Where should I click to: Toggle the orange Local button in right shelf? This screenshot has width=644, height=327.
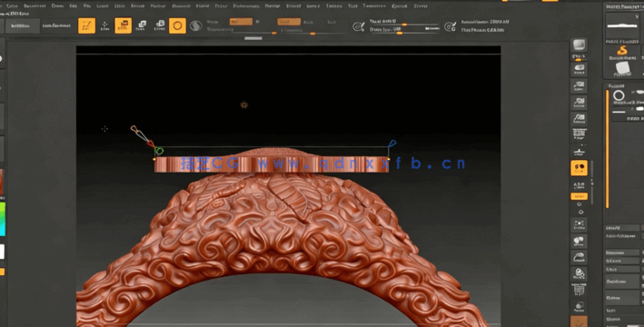[x=580, y=168]
